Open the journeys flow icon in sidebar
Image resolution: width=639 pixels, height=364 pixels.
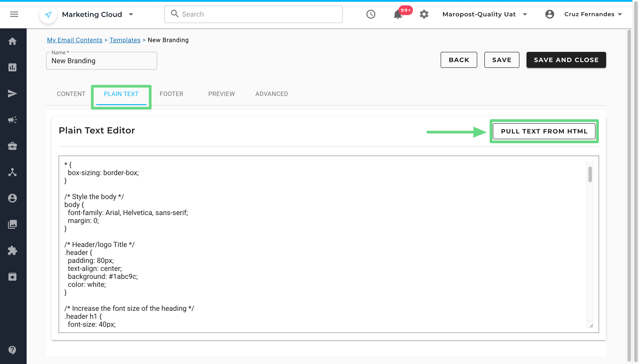12,172
